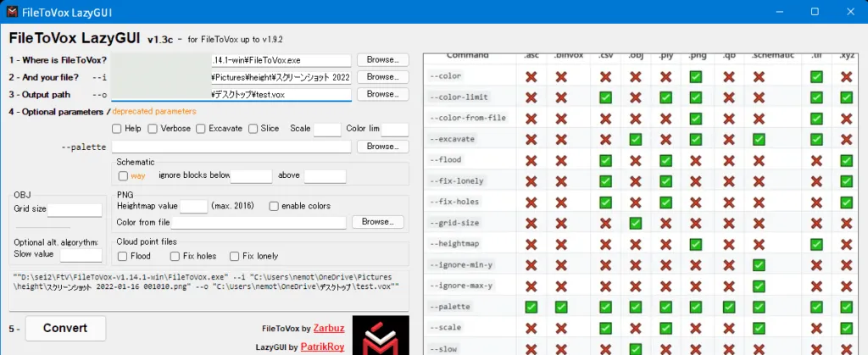The image size is (868, 355).
Task: Toggle the Fix holes checkbox
Action: [175, 257]
